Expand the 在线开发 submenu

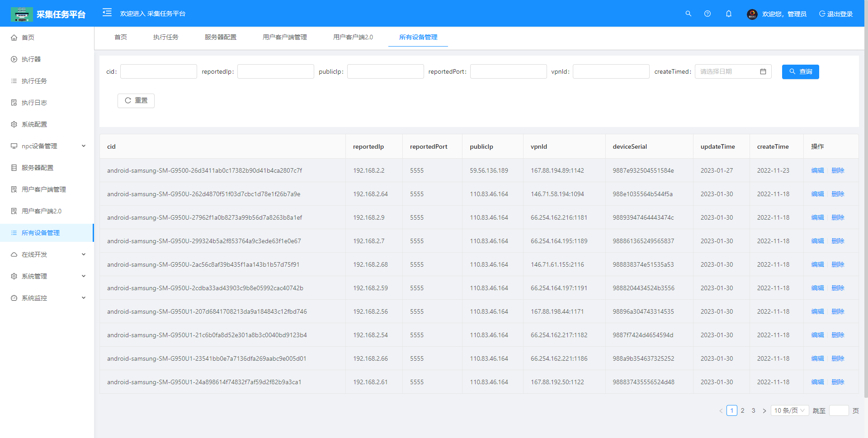point(47,254)
